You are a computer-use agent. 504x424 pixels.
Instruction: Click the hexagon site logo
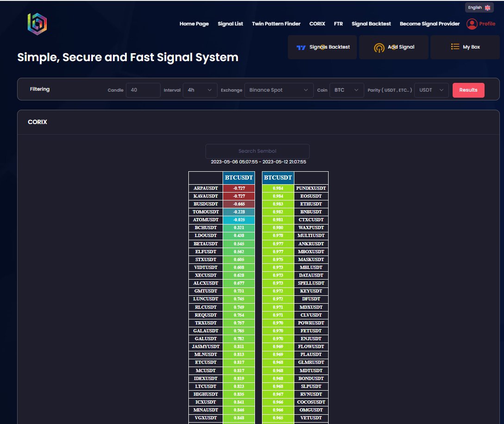pyautogui.click(x=37, y=24)
